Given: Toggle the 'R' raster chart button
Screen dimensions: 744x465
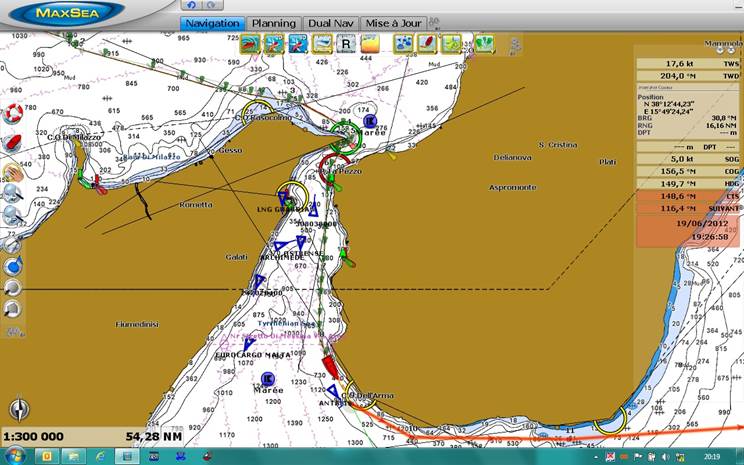Looking at the screenshot, I should [346, 43].
